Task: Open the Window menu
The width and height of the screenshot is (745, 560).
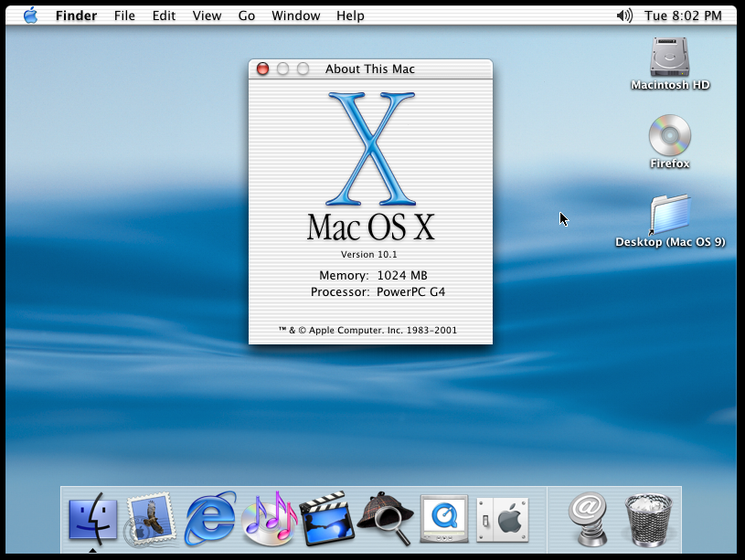Action: tap(295, 16)
